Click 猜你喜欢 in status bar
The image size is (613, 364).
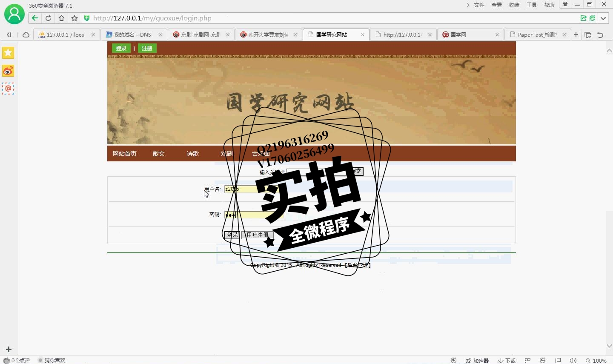coord(52,360)
